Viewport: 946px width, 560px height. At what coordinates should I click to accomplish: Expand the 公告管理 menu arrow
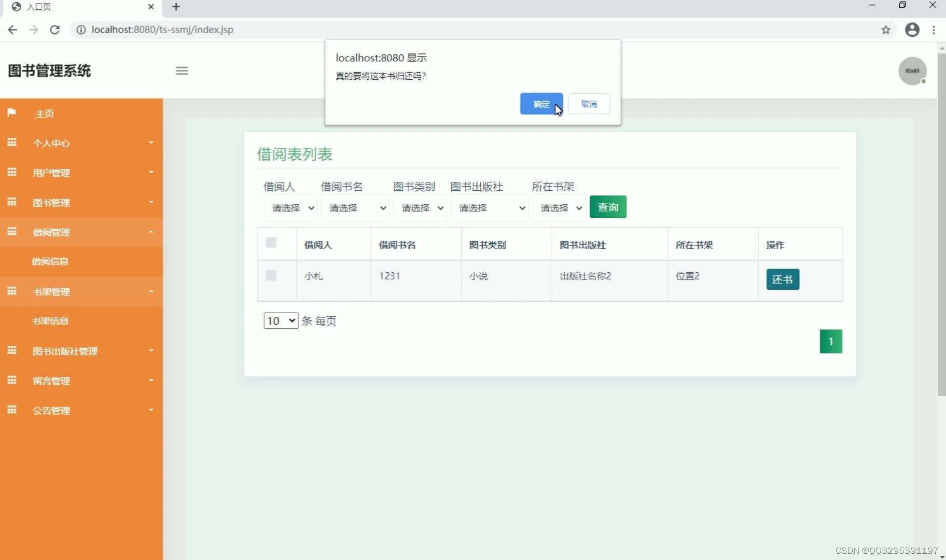[151, 410]
